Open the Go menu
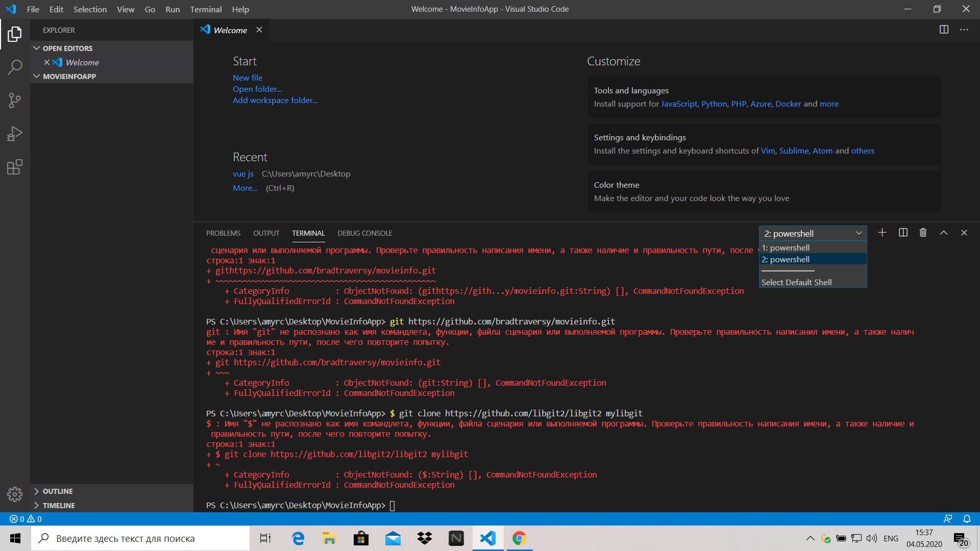The image size is (980, 551). pos(150,9)
